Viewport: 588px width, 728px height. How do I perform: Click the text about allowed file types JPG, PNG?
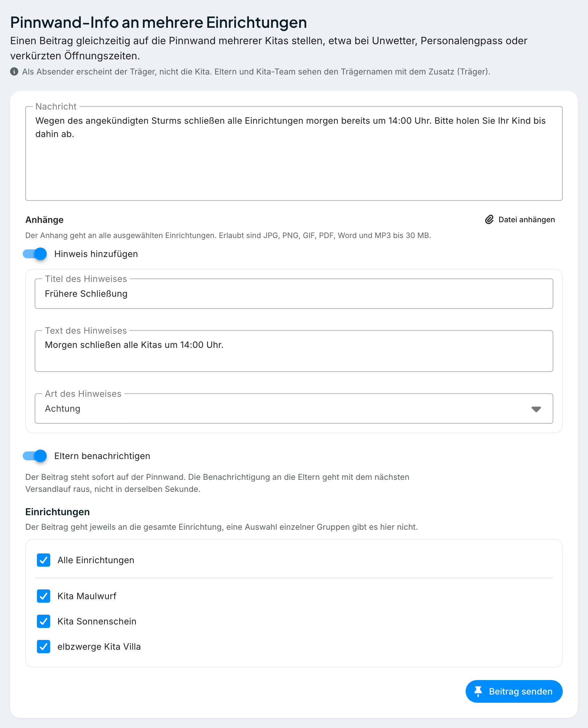tap(228, 235)
